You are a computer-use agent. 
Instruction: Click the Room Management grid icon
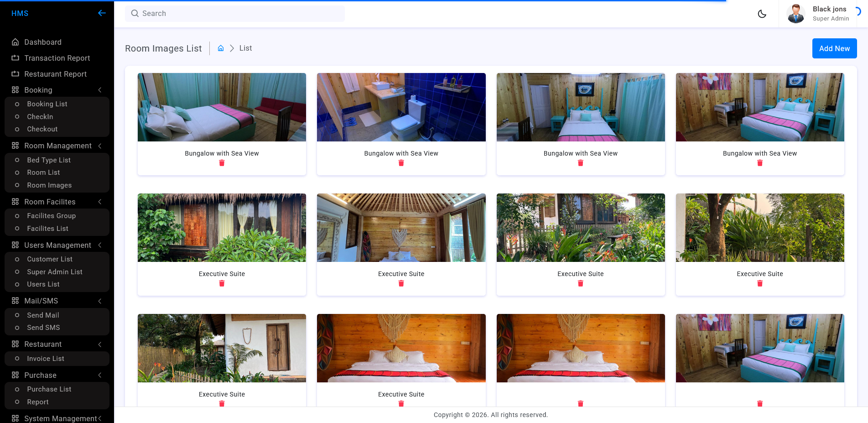coord(16,146)
